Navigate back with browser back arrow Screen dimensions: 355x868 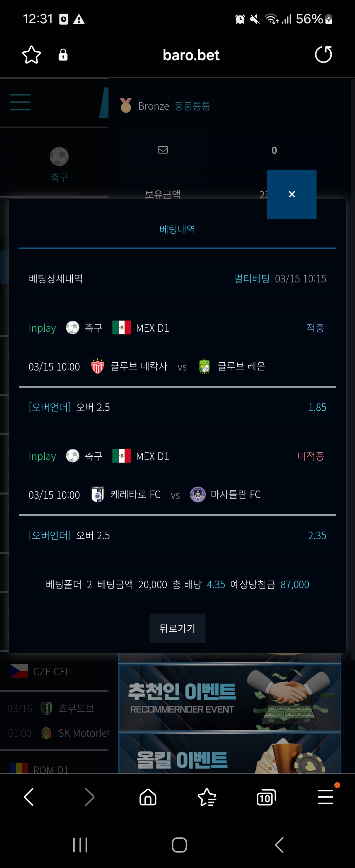[29, 797]
